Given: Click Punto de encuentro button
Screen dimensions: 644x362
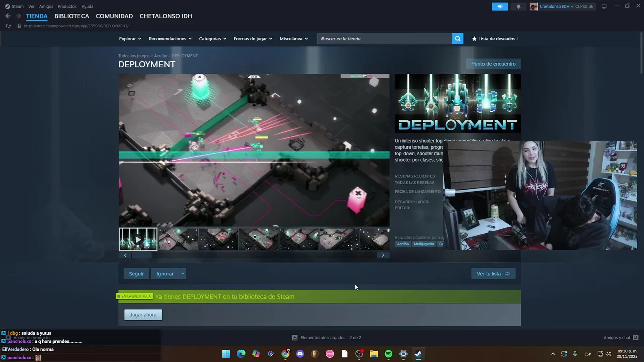Looking at the screenshot, I should tap(494, 64).
